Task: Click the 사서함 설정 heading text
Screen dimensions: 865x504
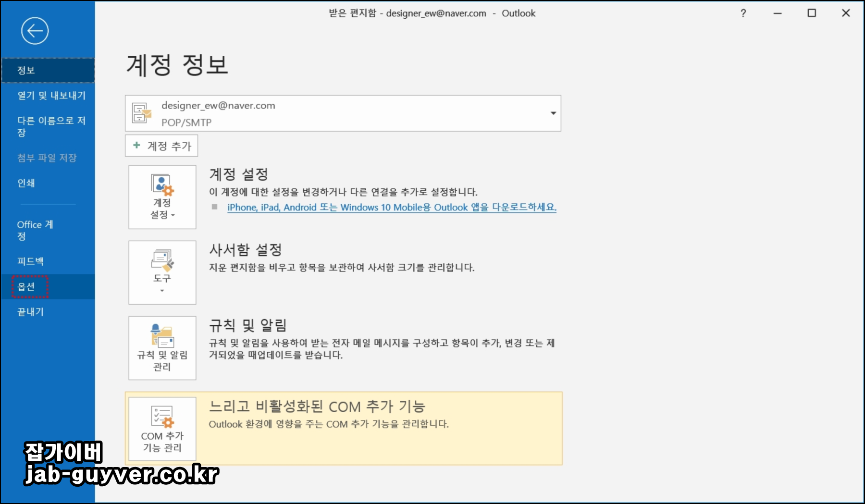Action: click(246, 250)
